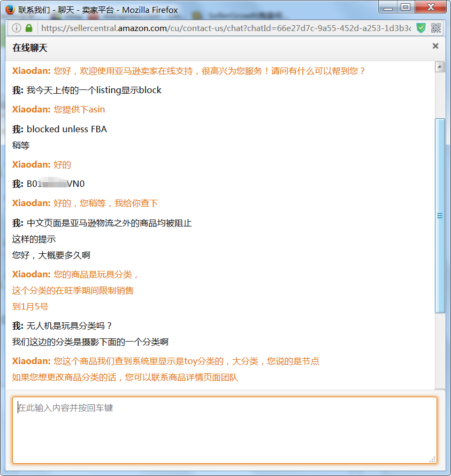This screenshot has width=451, height=476.
Task: Click the Firefox logo in the title bar
Action: pyautogui.click(x=10, y=10)
